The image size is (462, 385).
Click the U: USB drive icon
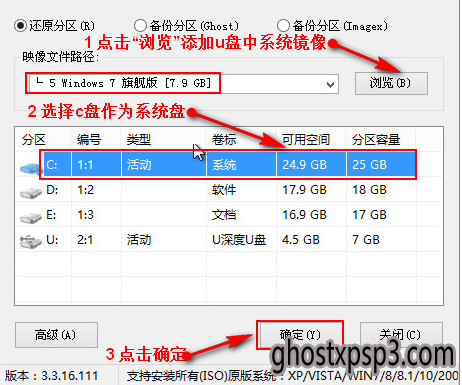31,242
